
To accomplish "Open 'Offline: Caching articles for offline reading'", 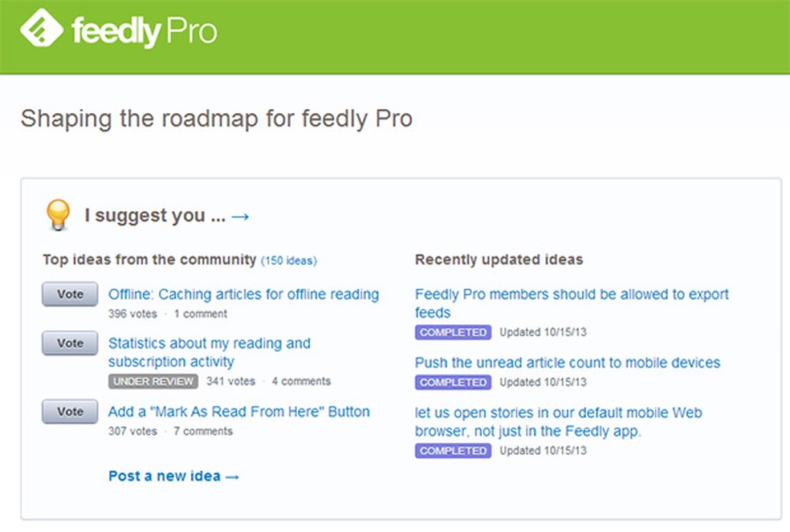I will (243, 294).
